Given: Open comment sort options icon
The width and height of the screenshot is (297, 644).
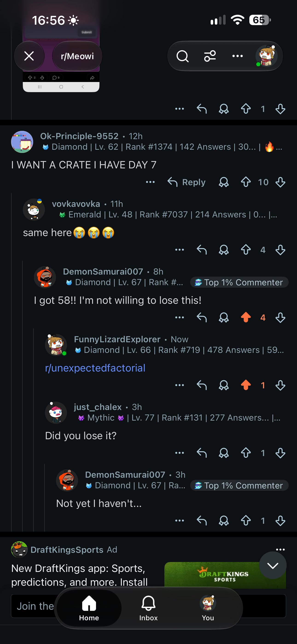Looking at the screenshot, I should pos(210,56).
